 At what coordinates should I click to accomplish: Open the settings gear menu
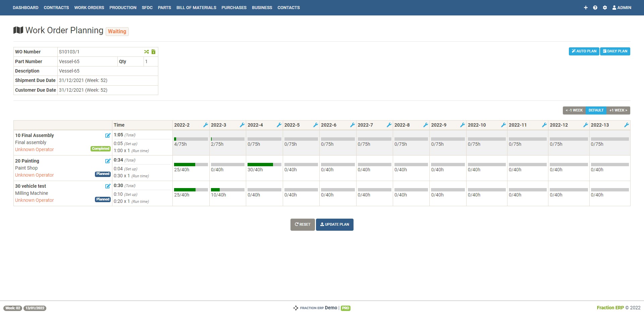(x=605, y=7)
